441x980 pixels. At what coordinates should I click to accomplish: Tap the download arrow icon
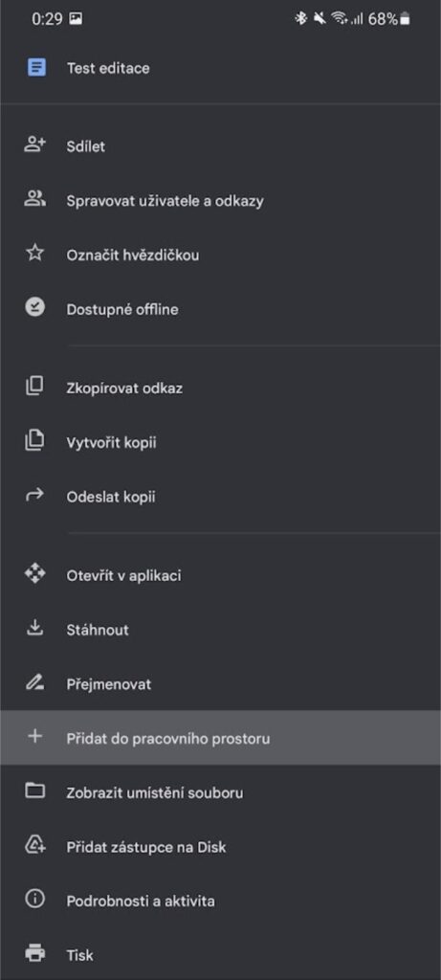35,628
